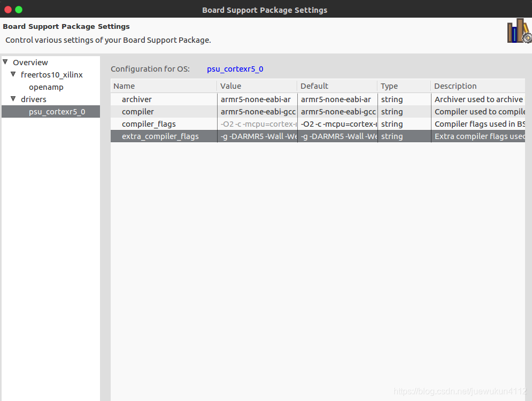Click the green window zoom button

[19, 10]
